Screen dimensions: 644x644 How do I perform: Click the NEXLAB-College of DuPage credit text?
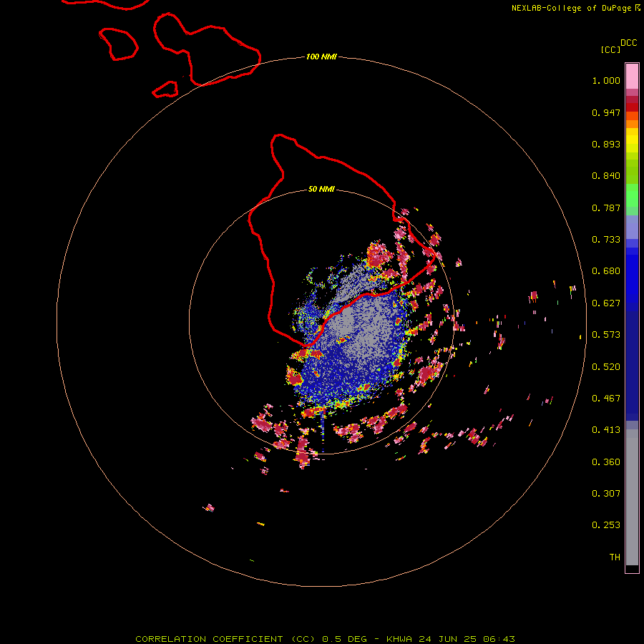[572, 8]
